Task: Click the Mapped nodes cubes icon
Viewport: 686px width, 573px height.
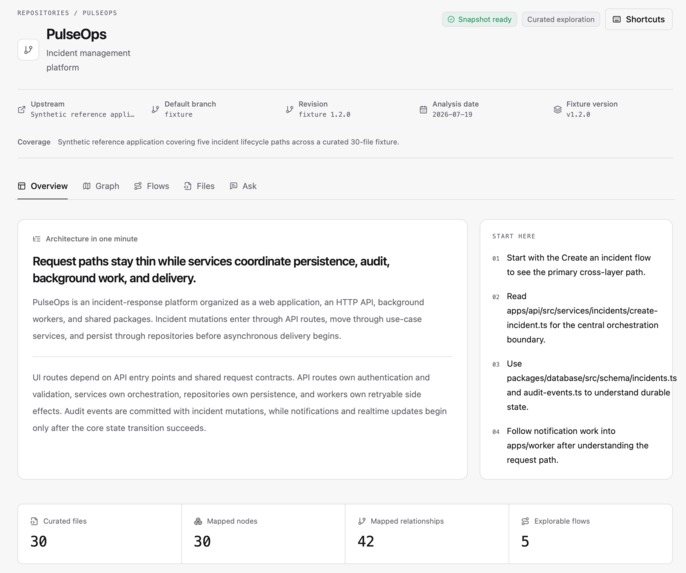Action: (x=198, y=521)
